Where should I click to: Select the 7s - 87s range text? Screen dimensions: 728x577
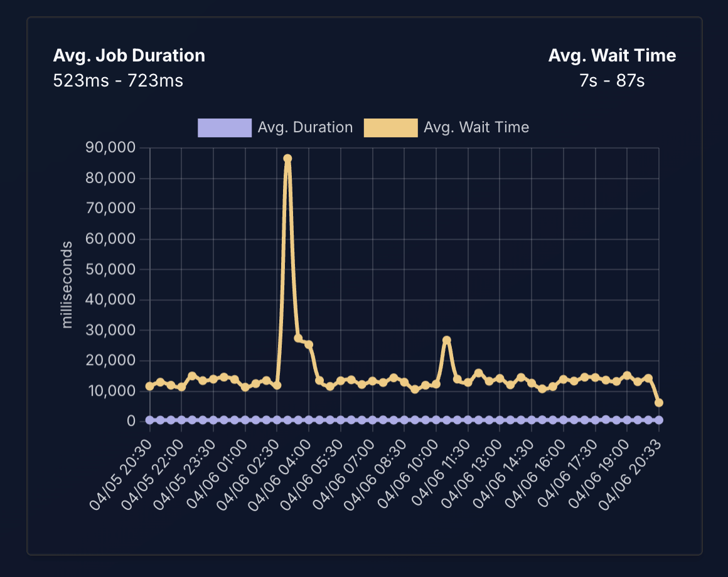pyautogui.click(x=612, y=81)
